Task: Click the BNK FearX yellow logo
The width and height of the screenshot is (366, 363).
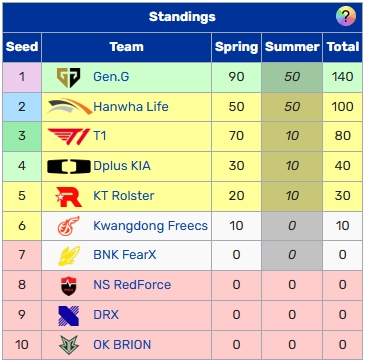Action: [69, 256]
